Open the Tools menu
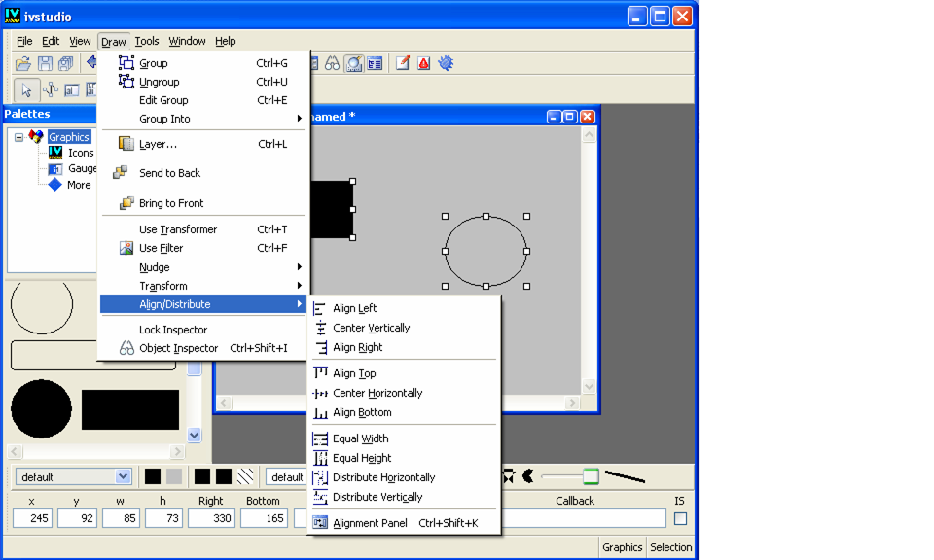Viewport: 934px width, 560px height. (x=147, y=41)
